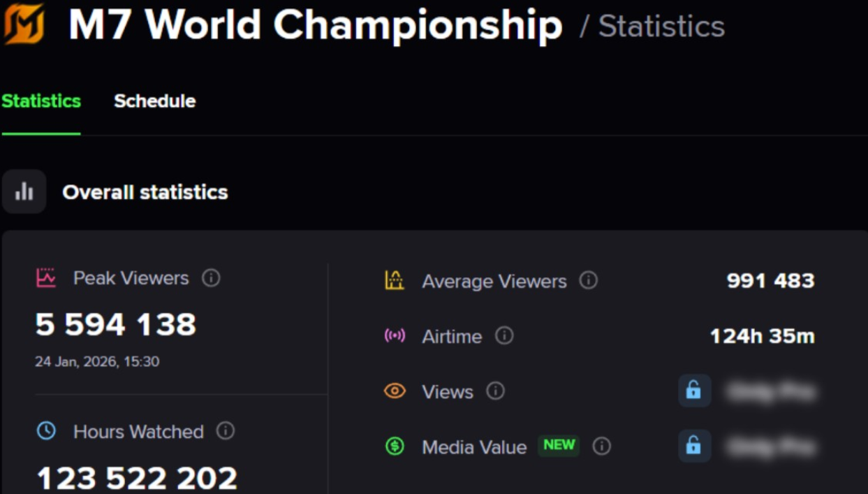This screenshot has width=868, height=494.
Task: Click the Peak Viewers info icon
Action: (211, 278)
